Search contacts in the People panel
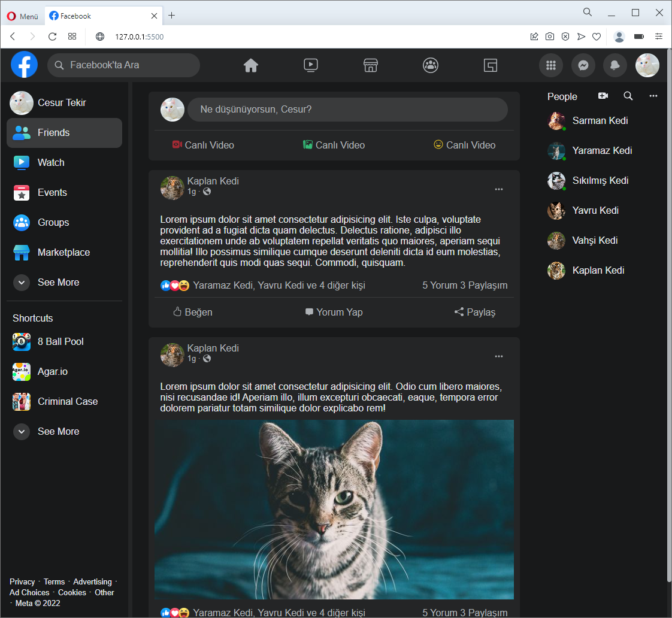672x618 pixels. tap(628, 95)
